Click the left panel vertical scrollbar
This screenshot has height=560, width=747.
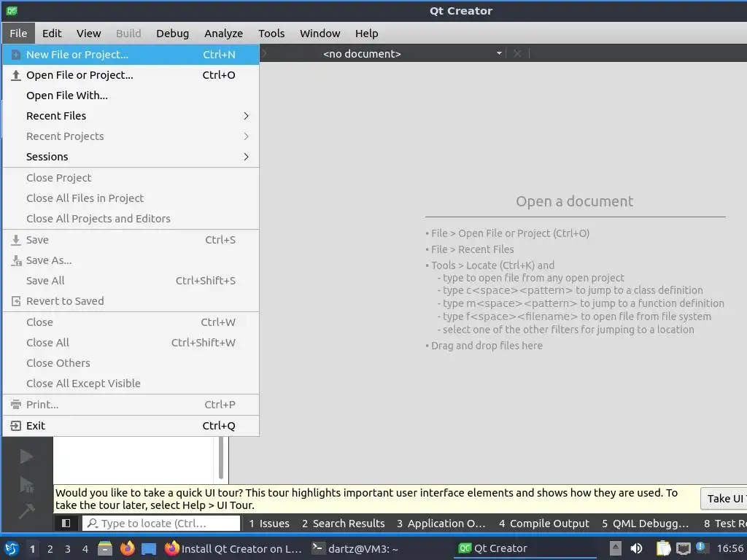click(x=220, y=458)
